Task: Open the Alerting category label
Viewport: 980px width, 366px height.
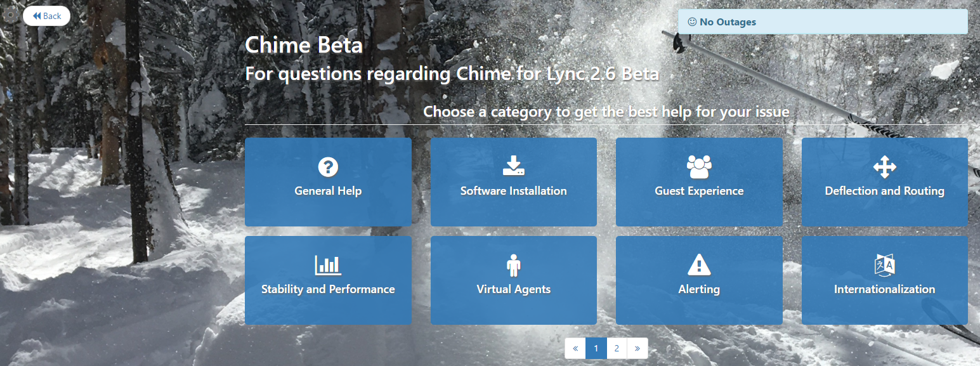Action: [699, 289]
